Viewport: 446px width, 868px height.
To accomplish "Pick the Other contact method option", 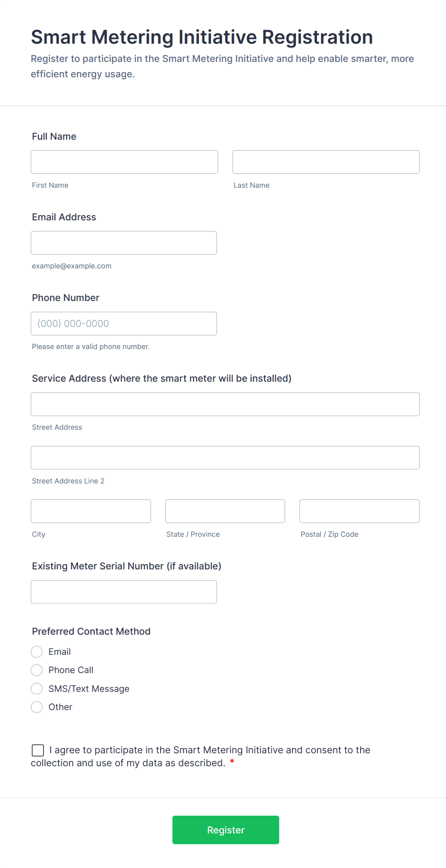I will coord(37,707).
